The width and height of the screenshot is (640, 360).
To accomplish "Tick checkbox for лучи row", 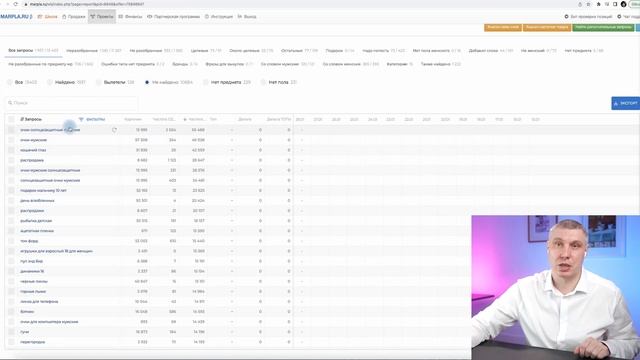I will [x=11, y=332].
